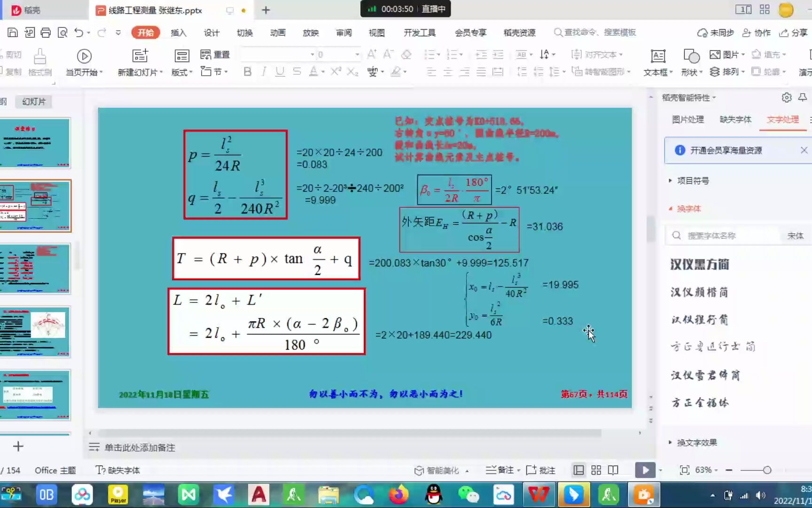812x508 pixels.
Task: Open a new document tab with plus
Action: [x=266, y=10]
